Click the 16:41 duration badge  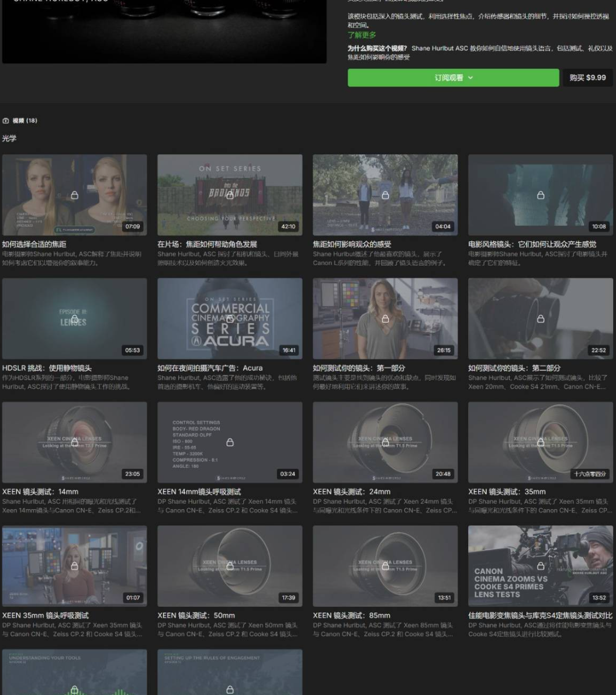pos(289,350)
